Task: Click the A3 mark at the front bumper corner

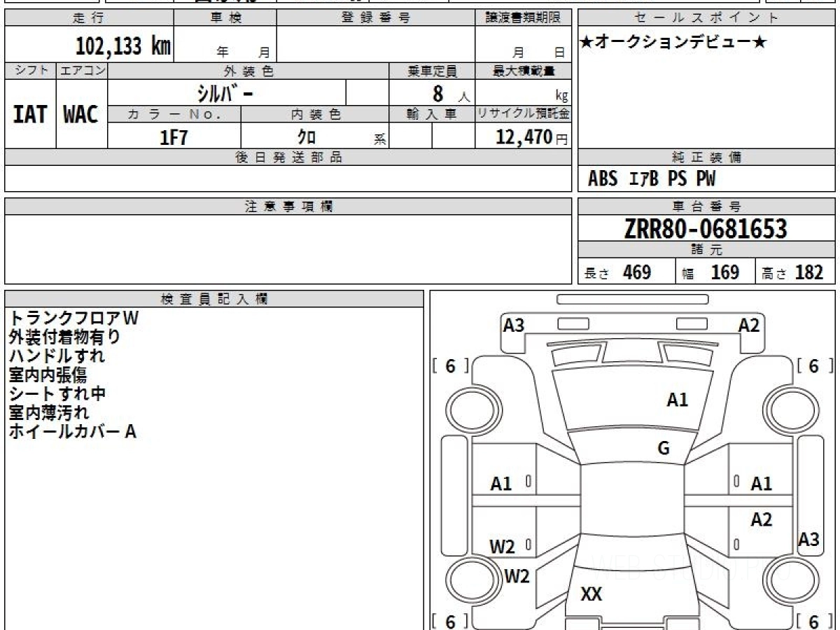Action: 514,325
